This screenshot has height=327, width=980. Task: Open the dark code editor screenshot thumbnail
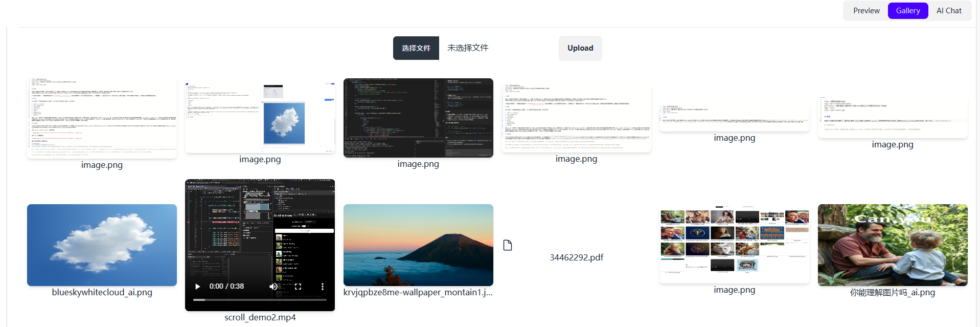click(x=418, y=118)
